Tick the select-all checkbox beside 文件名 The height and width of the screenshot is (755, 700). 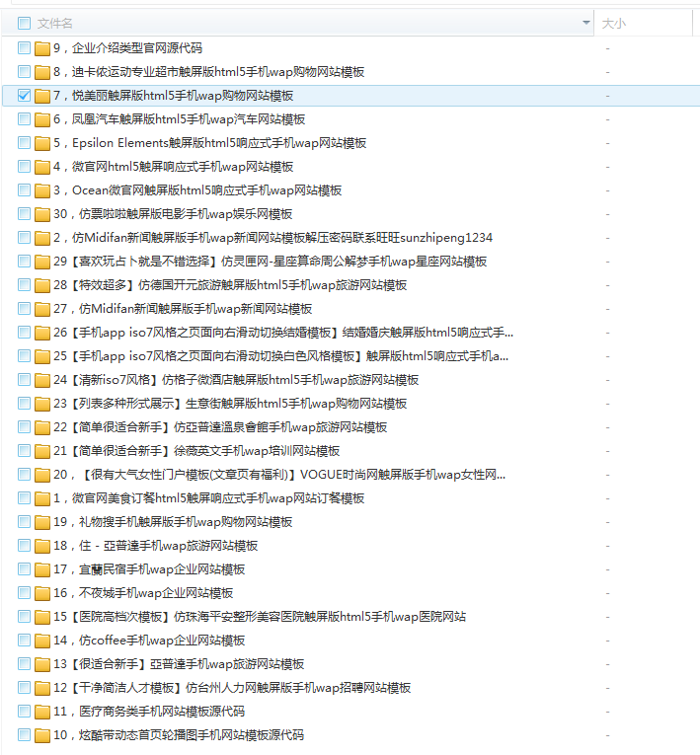coord(24,23)
